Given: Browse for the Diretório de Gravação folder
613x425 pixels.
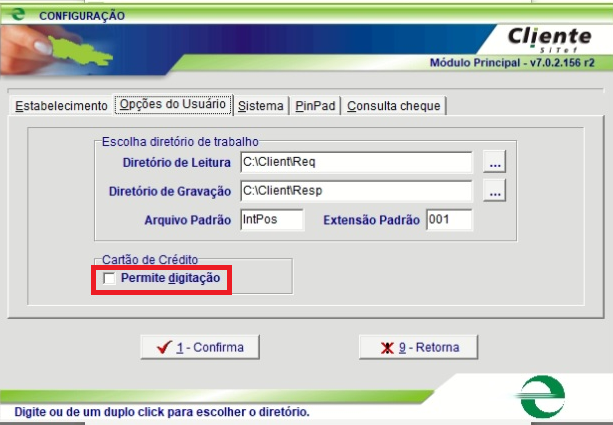Looking at the screenshot, I should click(495, 190).
